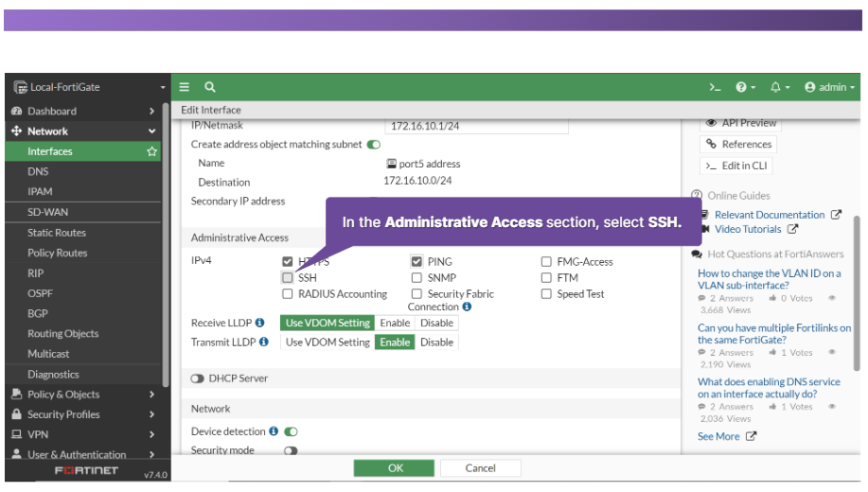Click info icon next to Device detection
This screenshot has width=868, height=492.
coord(274,431)
